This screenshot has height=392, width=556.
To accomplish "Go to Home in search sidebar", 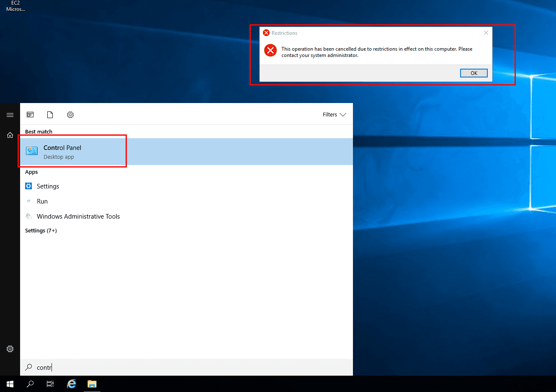I will coord(10,135).
